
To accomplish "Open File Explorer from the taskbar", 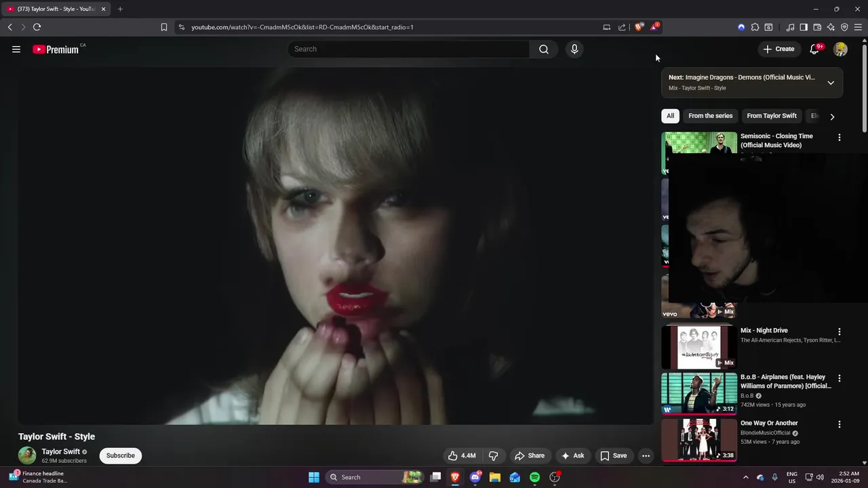I will [495, 477].
